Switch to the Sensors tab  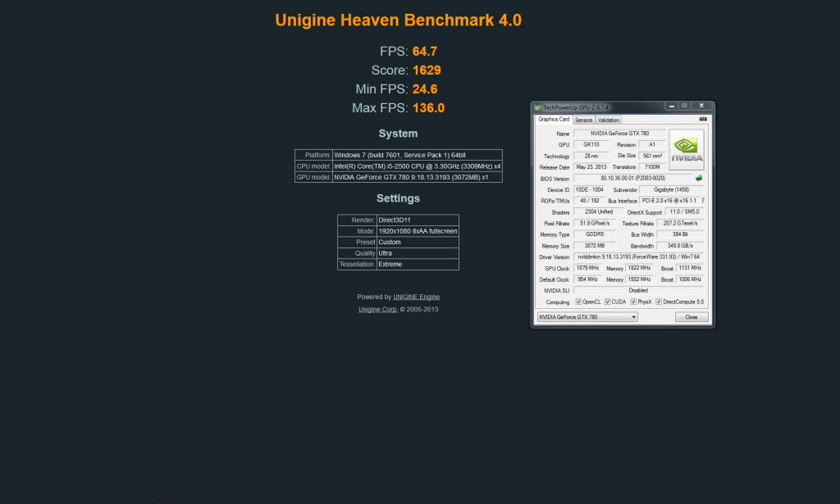[583, 120]
